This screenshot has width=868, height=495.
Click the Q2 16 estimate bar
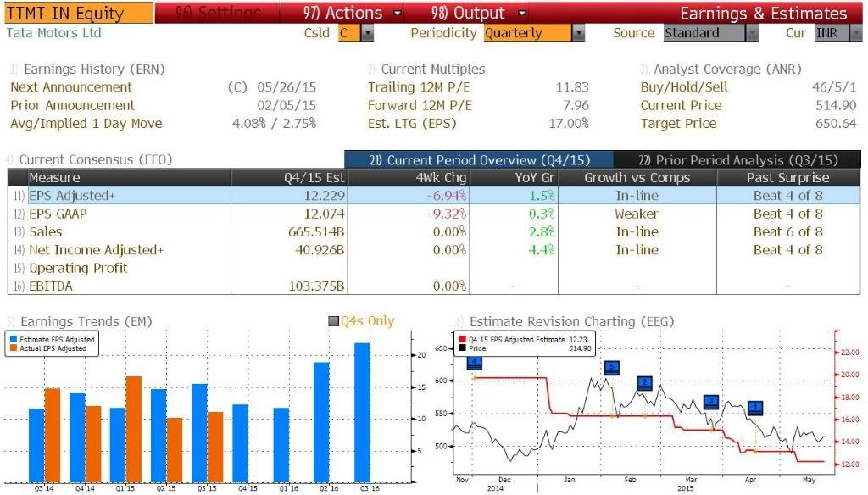coord(321,422)
